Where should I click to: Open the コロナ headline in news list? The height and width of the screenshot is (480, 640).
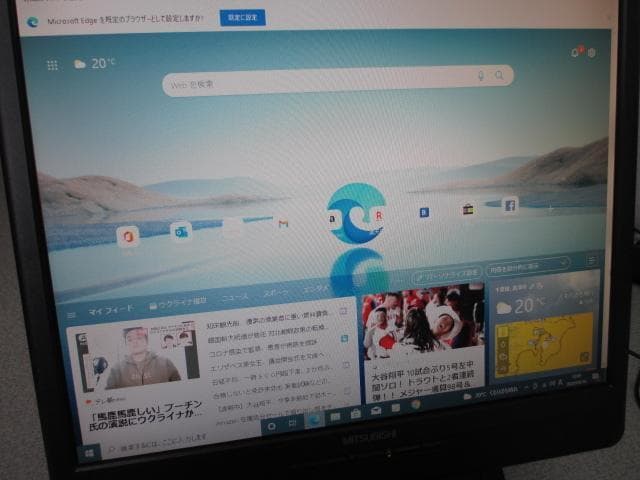tap(264, 347)
